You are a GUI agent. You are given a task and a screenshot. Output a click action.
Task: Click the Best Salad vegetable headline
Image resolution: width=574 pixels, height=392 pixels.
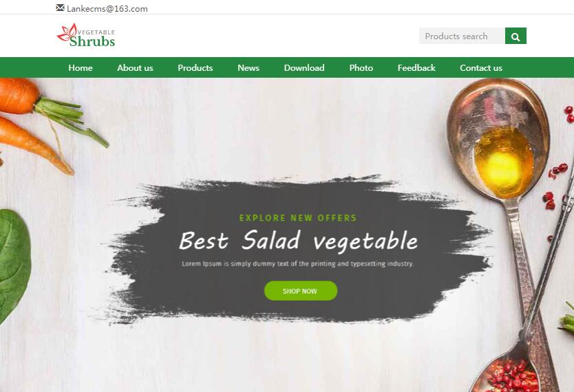tap(298, 241)
